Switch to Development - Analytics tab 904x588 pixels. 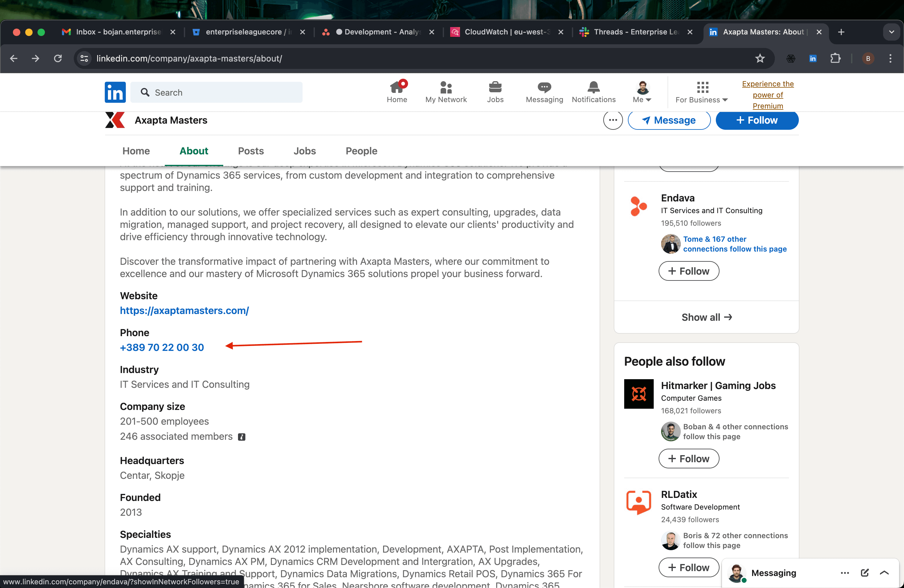click(x=378, y=32)
